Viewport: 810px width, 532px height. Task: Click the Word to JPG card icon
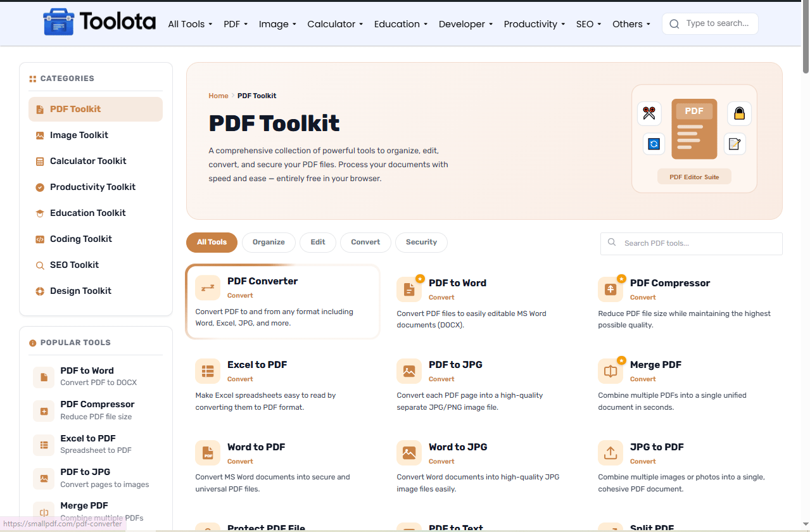click(409, 453)
